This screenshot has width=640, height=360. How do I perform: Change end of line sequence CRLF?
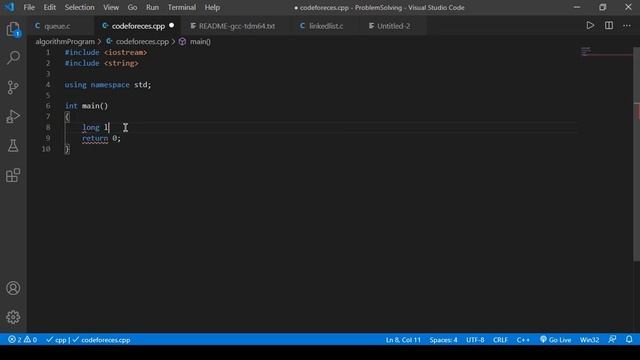(500, 340)
